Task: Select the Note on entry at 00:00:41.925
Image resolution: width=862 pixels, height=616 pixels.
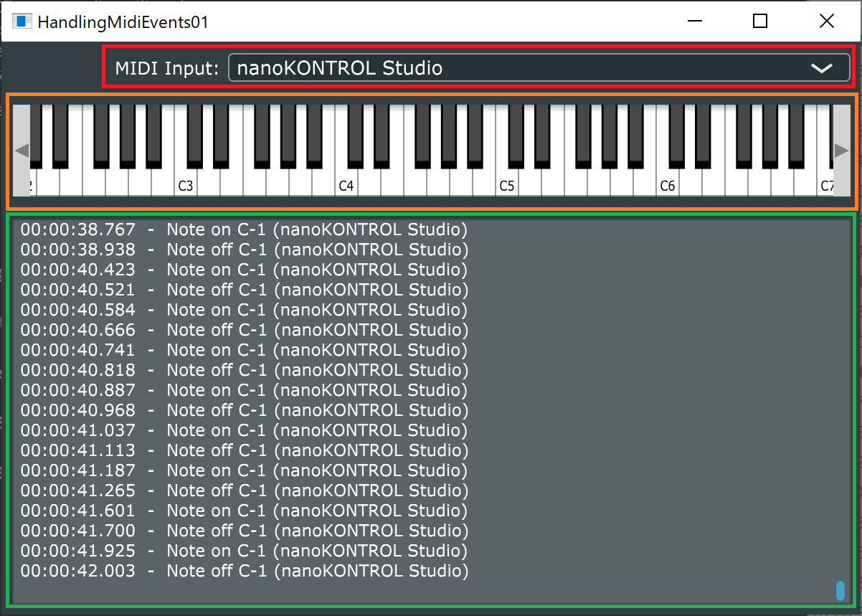Action: (244, 551)
